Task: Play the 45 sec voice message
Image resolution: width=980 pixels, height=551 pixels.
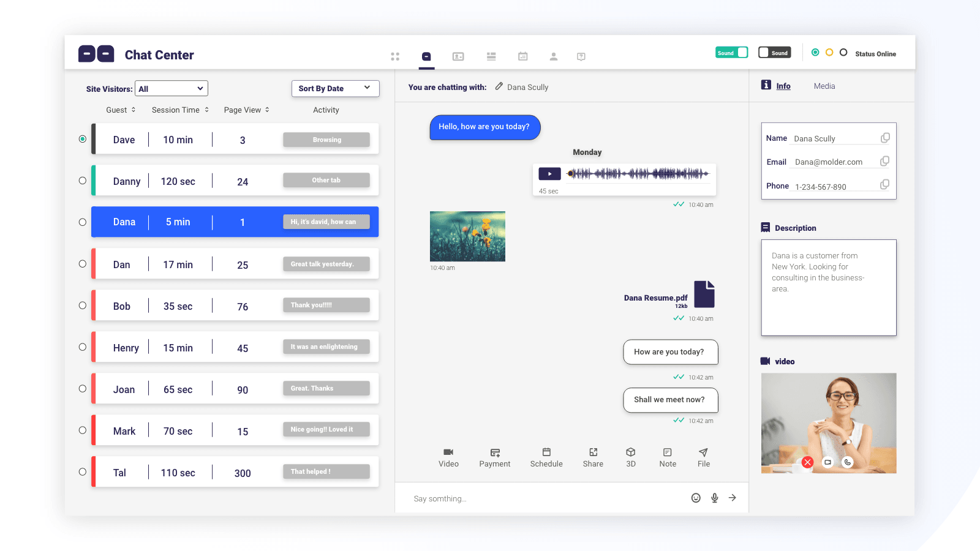Action: coord(549,173)
